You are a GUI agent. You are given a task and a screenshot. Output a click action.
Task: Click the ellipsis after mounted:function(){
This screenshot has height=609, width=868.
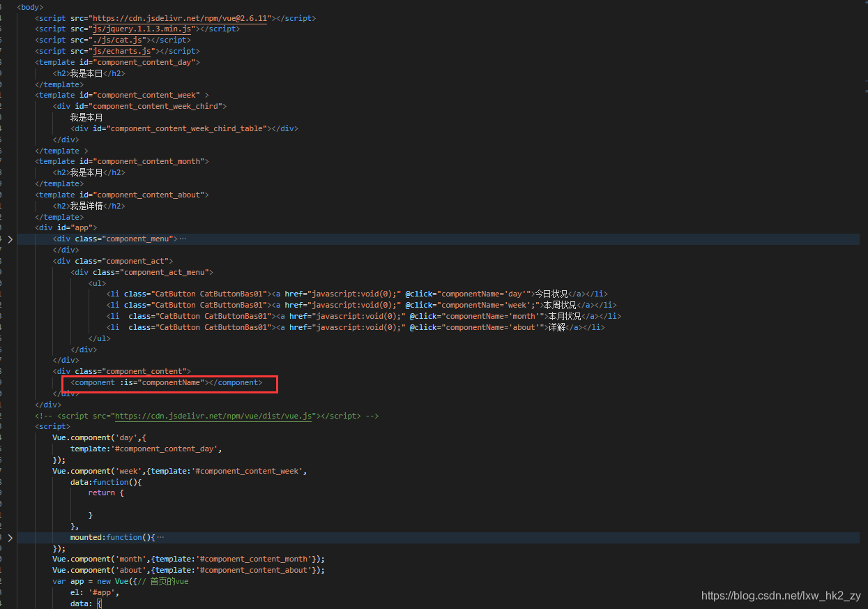(160, 538)
